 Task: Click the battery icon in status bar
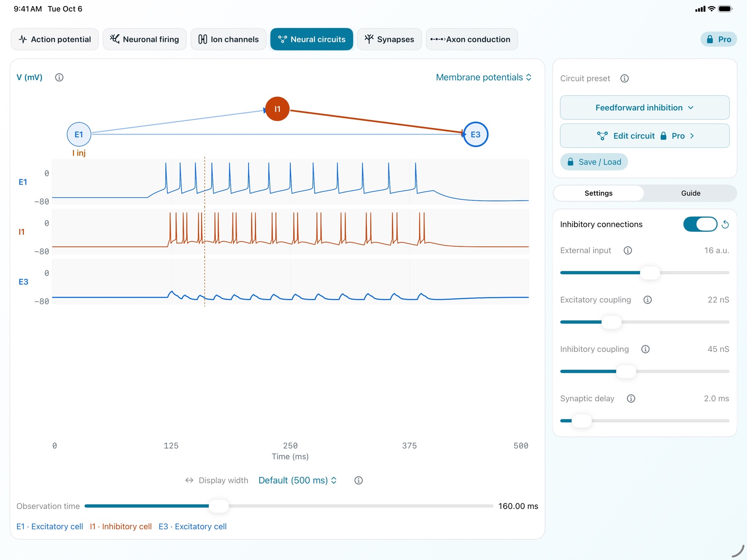click(725, 9)
